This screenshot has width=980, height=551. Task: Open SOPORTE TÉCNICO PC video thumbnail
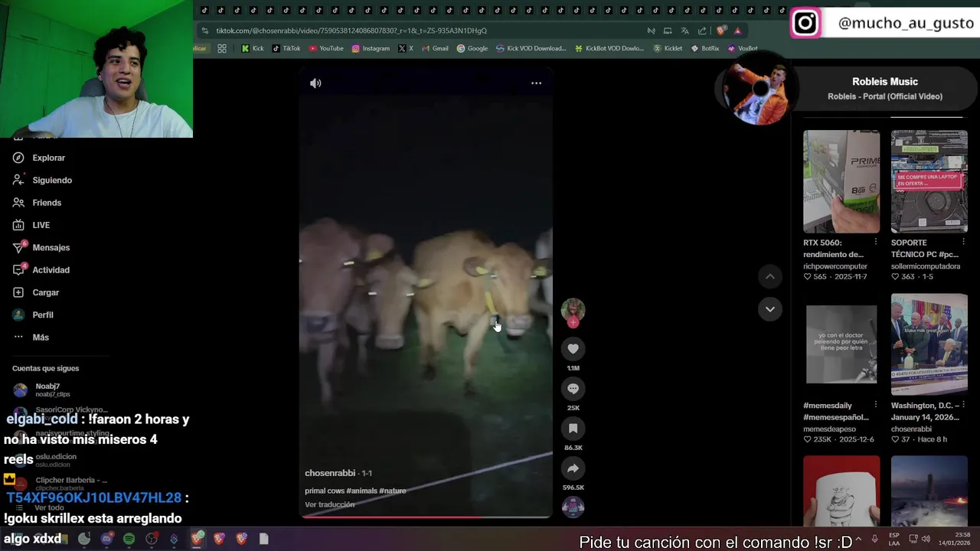(x=929, y=181)
